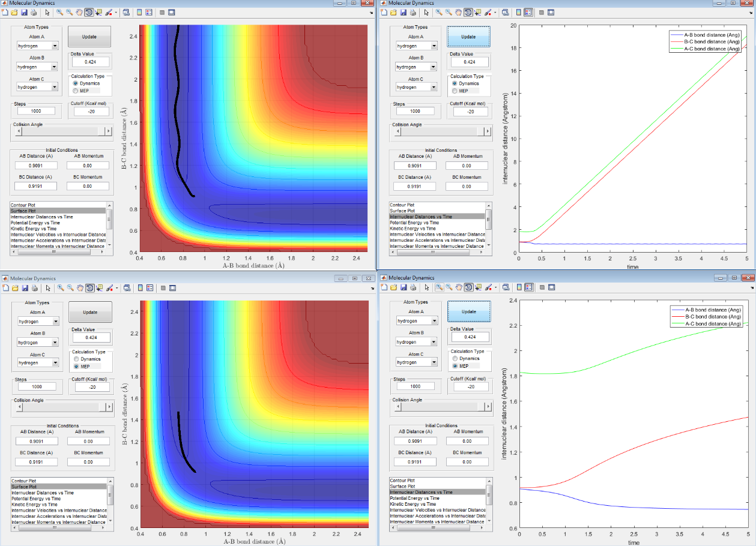Click Update button in bottom-left window
This screenshot has width=756, height=546.
coord(90,312)
